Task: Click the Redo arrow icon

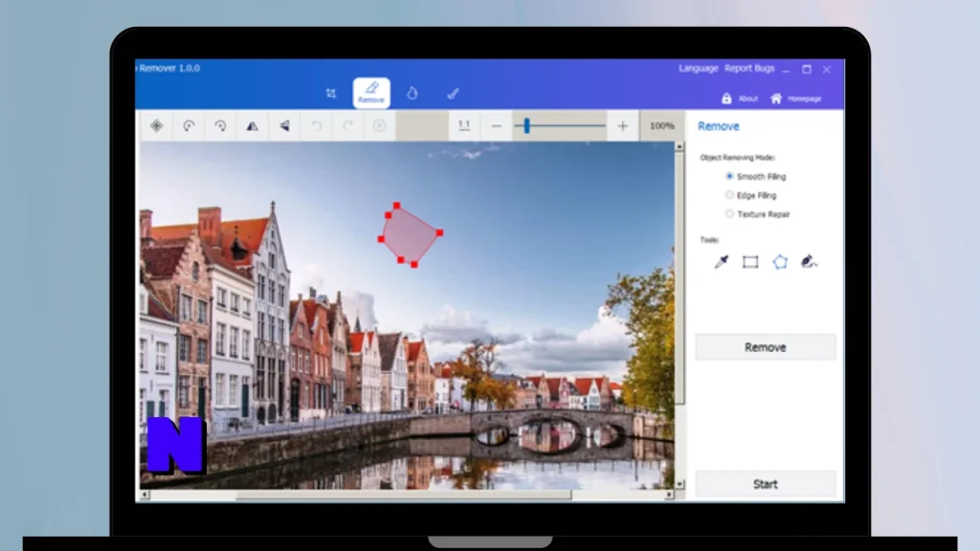Action: pyautogui.click(x=348, y=125)
